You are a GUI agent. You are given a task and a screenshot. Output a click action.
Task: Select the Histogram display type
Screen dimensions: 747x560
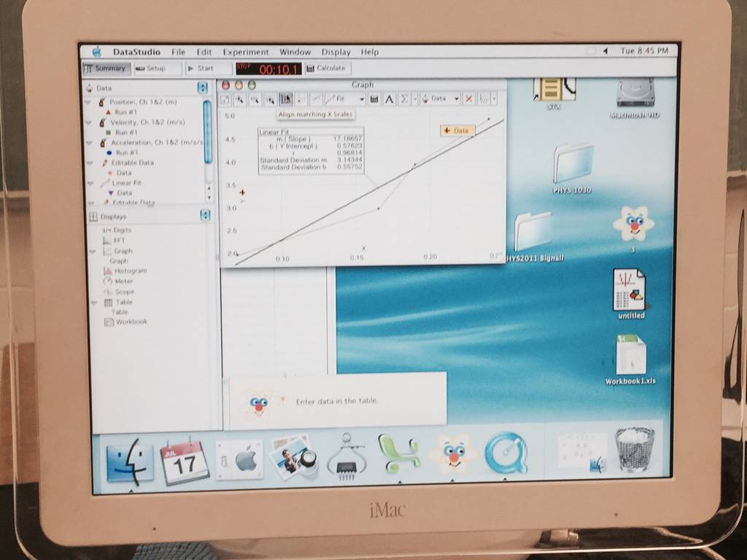click(x=125, y=271)
